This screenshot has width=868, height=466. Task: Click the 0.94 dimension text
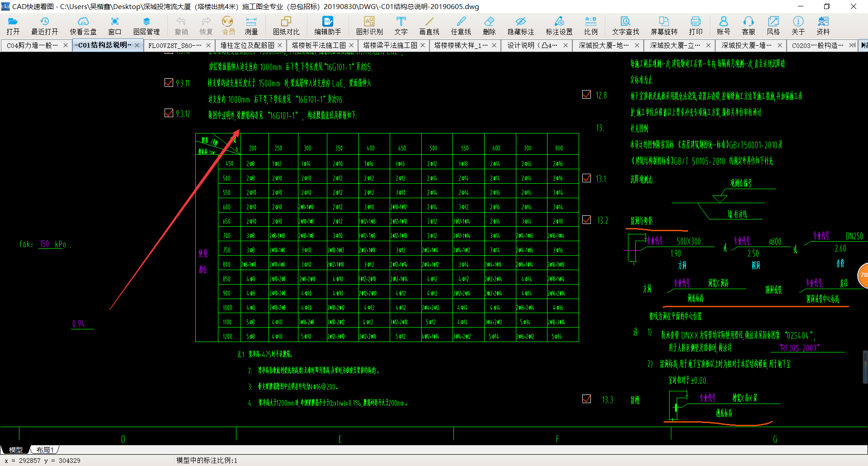79,323
